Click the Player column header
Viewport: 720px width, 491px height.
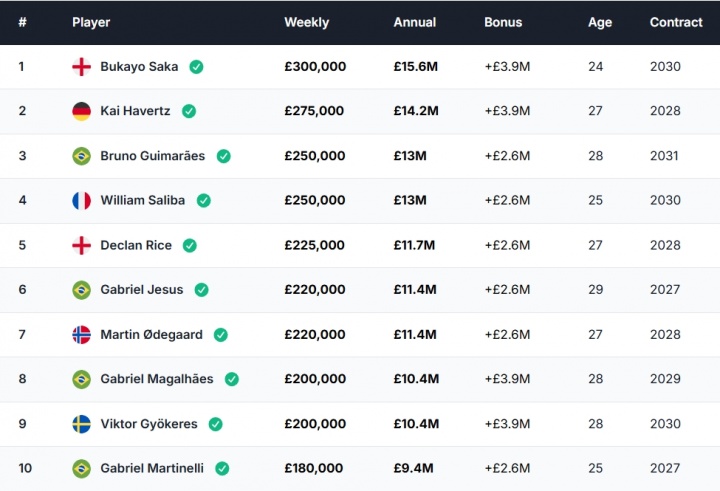pos(91,23)
